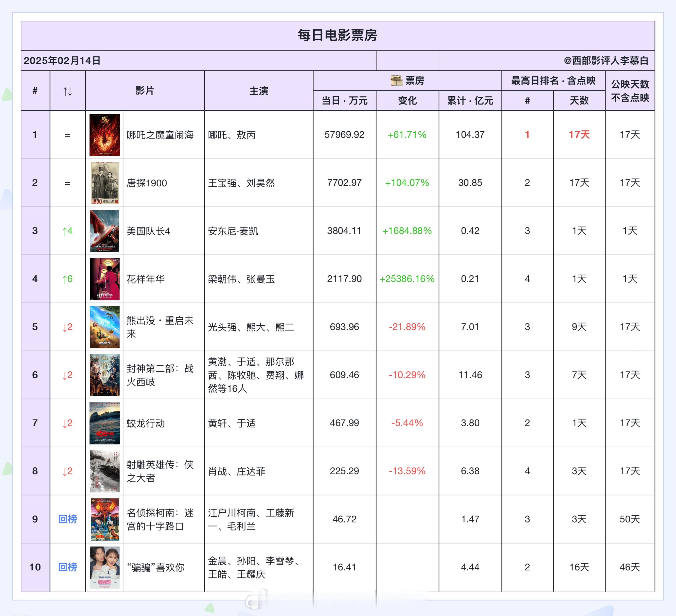Click the cast cell 梁朝伟、张曼玉
This screenshot has width=676, height=616.
coord(241,279)
